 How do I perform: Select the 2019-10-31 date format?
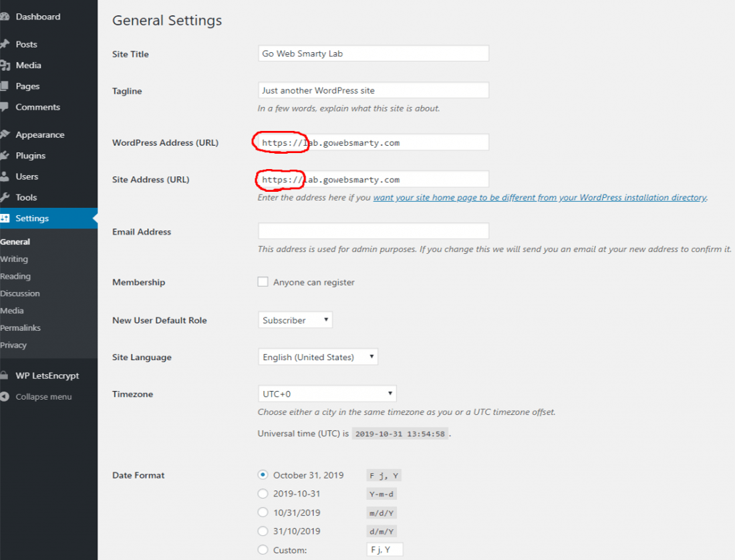(263, 493)
